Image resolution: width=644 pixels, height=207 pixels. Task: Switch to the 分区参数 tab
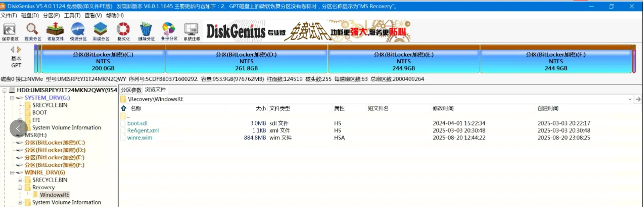(131, 90)
